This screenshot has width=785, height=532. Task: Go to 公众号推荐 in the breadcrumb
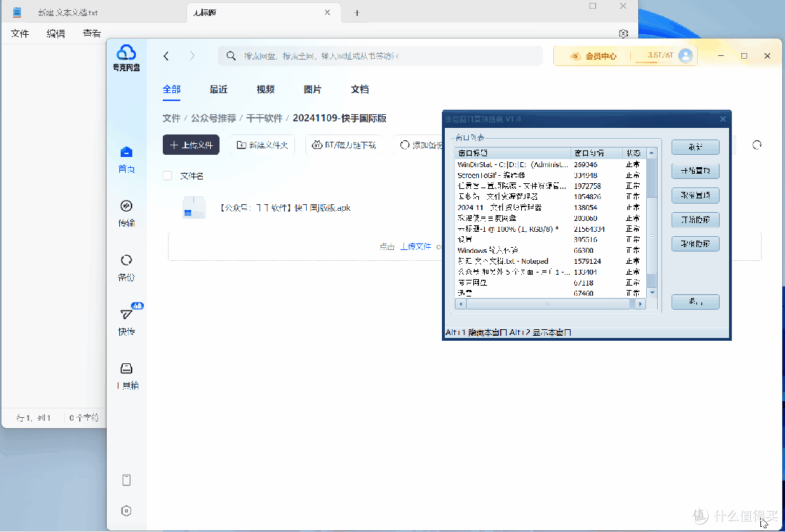213,118
